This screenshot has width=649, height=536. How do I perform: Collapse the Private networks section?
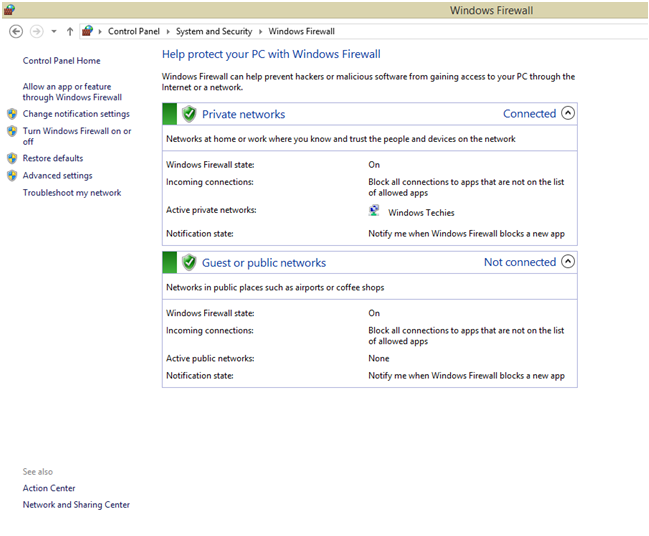568,113
